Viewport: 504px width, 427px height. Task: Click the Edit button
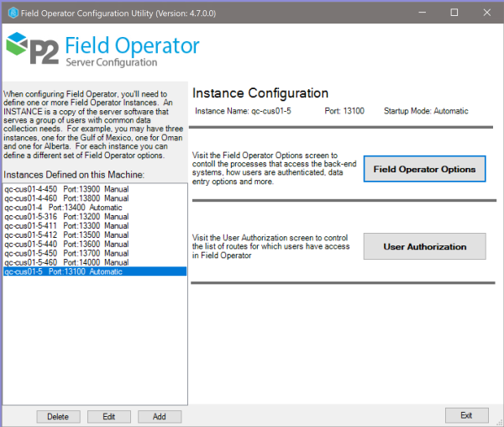[109, 416]
